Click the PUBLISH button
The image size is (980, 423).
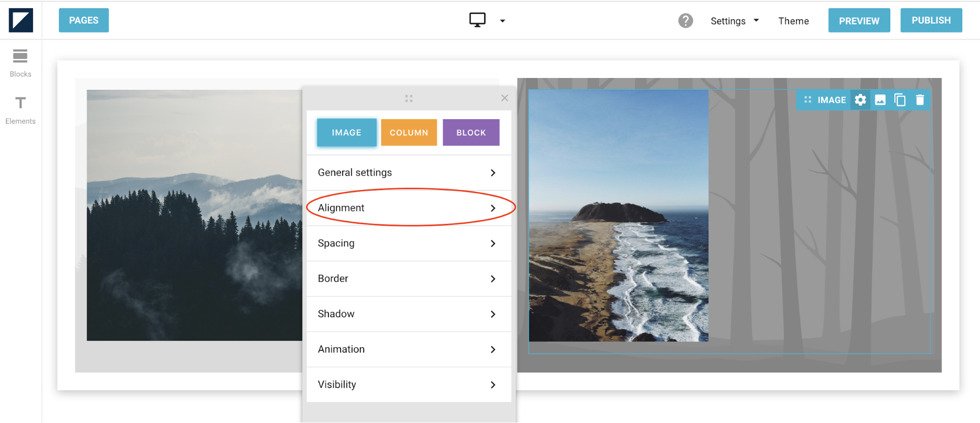930,21
